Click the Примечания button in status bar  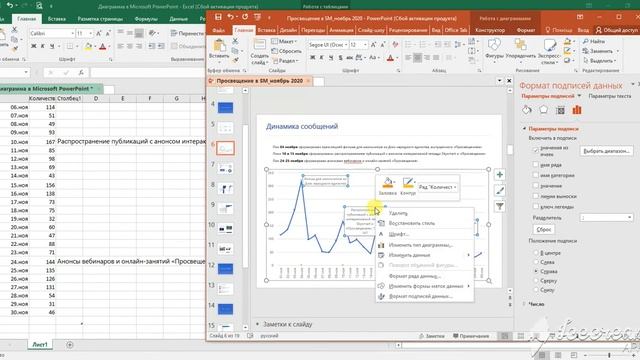[471, 336]
